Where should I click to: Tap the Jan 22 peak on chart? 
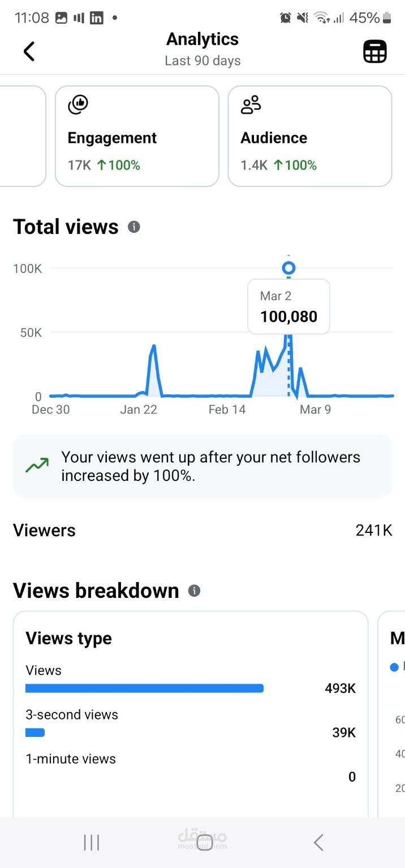coord(153,346)
